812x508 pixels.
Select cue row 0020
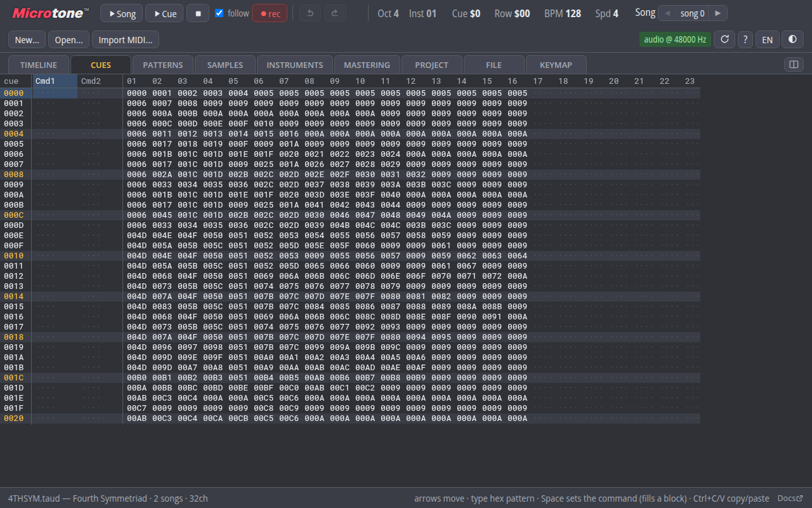click(x=14, y=418)
